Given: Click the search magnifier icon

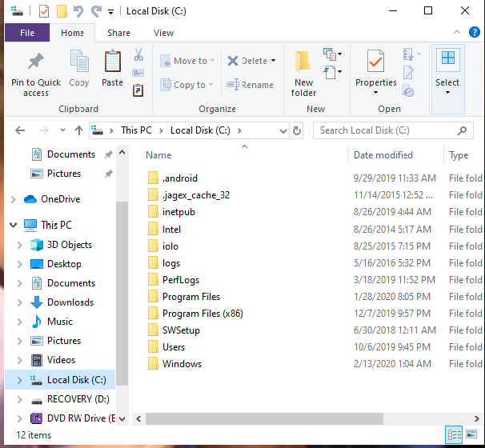Looking at the screenshot, I should click(x=462, y=130).
